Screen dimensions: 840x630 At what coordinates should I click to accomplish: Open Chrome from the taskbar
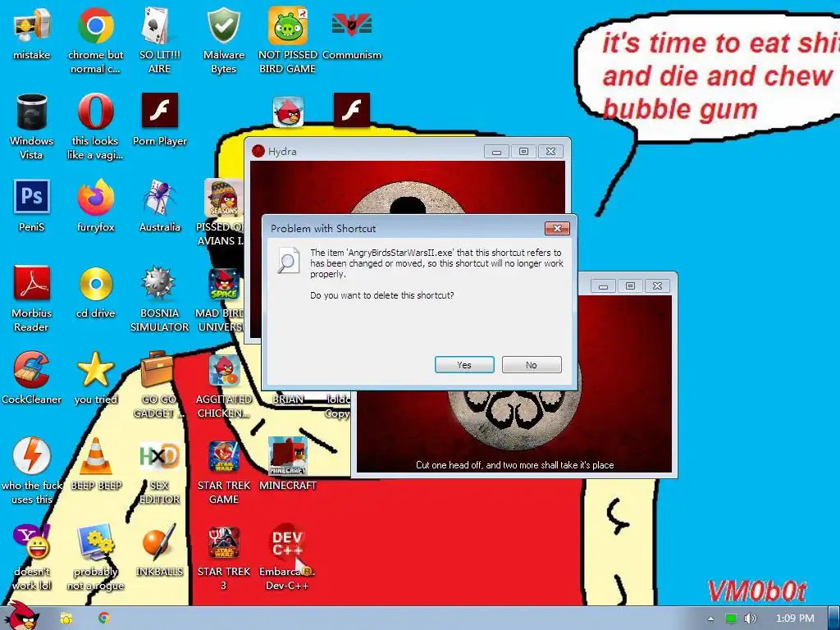point(104,618)
